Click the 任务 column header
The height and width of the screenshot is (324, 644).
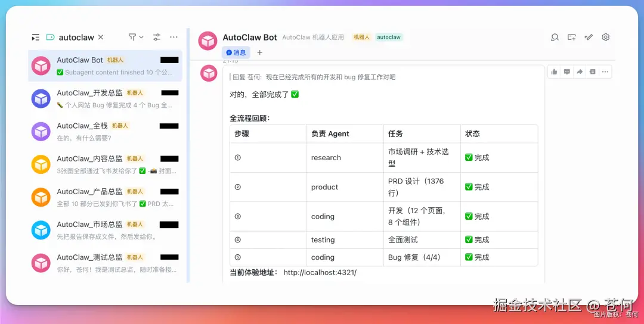(x=422, y=133)
